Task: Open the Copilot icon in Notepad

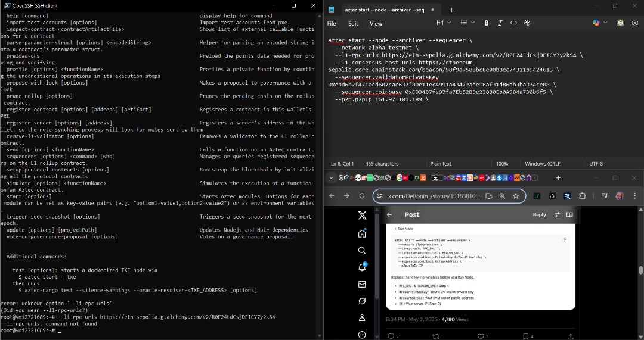Action: click(596, 23)
